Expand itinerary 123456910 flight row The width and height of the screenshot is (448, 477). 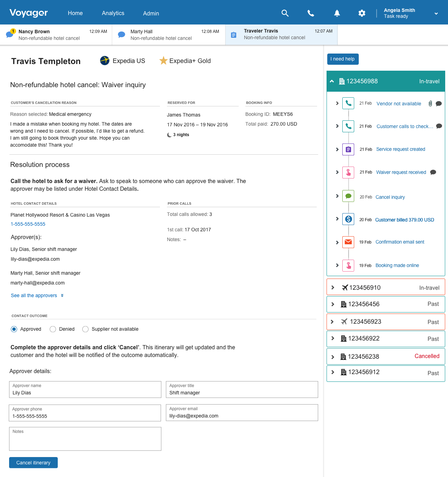333,287
